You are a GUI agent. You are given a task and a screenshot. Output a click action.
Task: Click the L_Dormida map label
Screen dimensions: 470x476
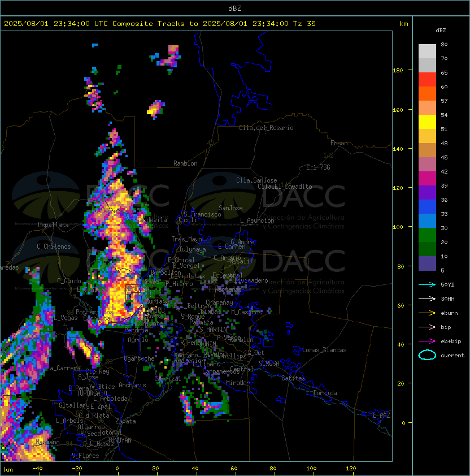point(321,393)
